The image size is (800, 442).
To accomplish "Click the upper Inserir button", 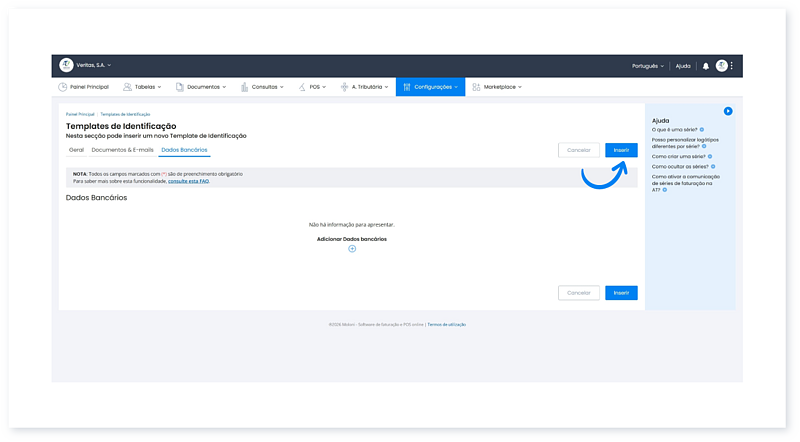I will [x=621, y=150].
